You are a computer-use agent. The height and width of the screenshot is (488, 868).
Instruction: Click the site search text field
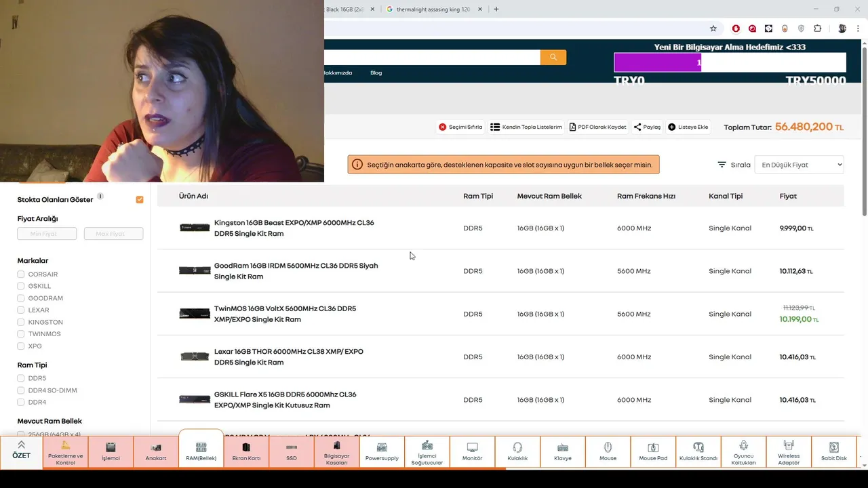coord(432,58)
